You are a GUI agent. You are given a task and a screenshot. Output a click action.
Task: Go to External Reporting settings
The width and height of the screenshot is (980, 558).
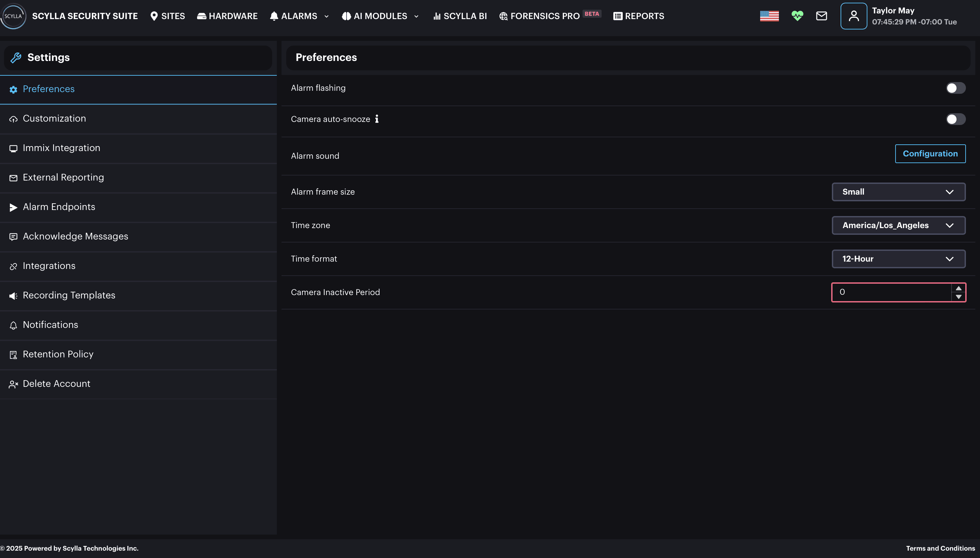[x=138, y=178]
